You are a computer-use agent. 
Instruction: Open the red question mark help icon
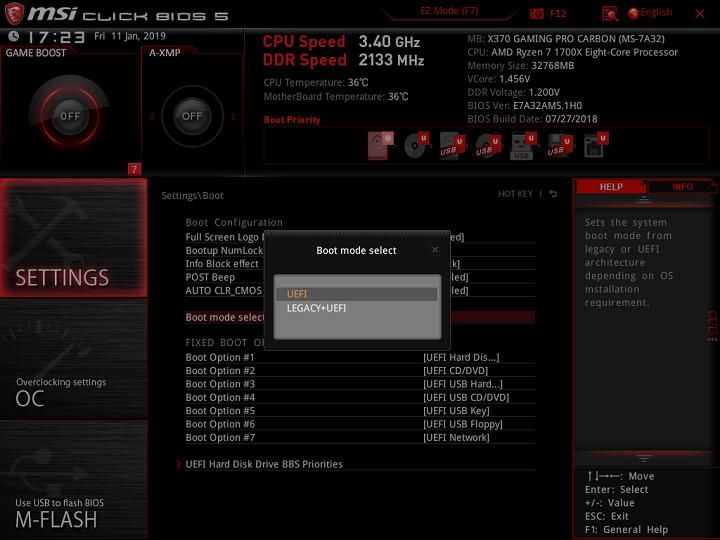[134, 169]
